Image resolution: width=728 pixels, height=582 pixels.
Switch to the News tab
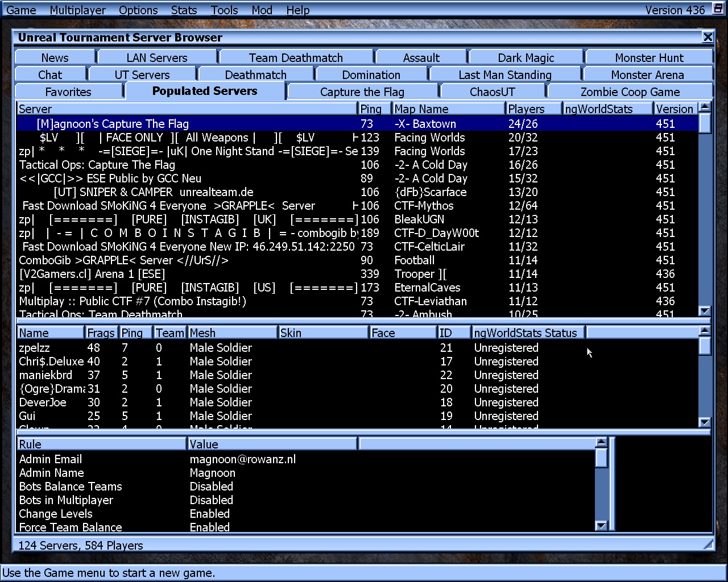pyautogui.click(x=55, y=57)
